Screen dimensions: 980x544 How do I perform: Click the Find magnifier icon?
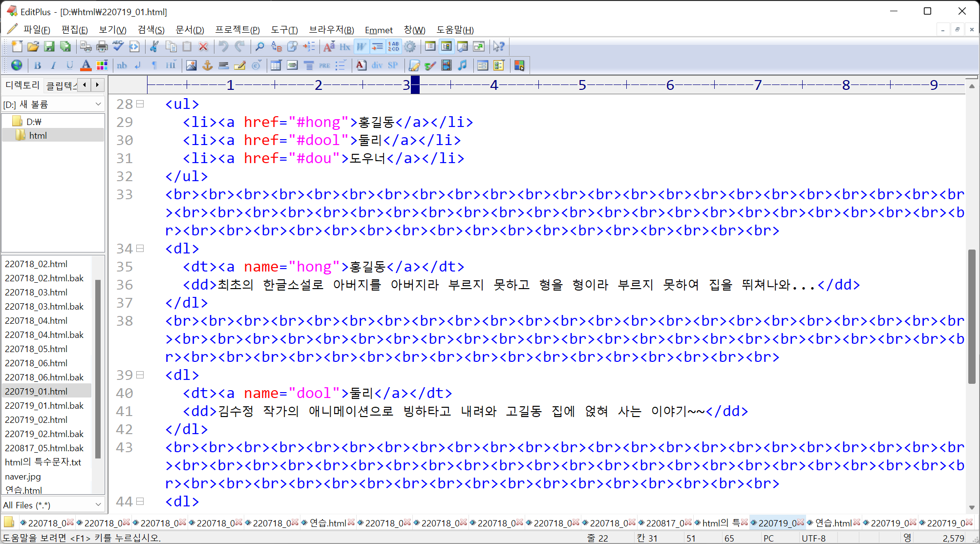[260, 46]
